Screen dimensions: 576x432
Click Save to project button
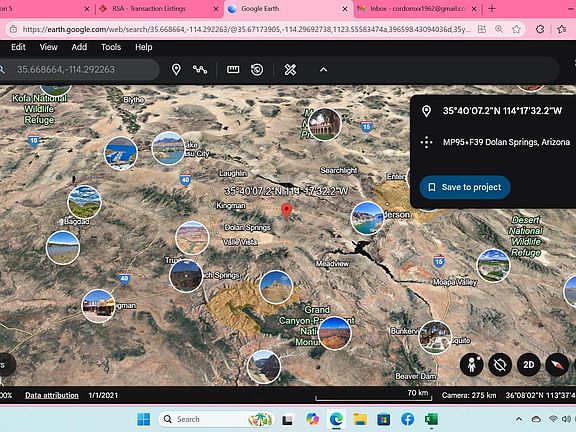[465, 187]
